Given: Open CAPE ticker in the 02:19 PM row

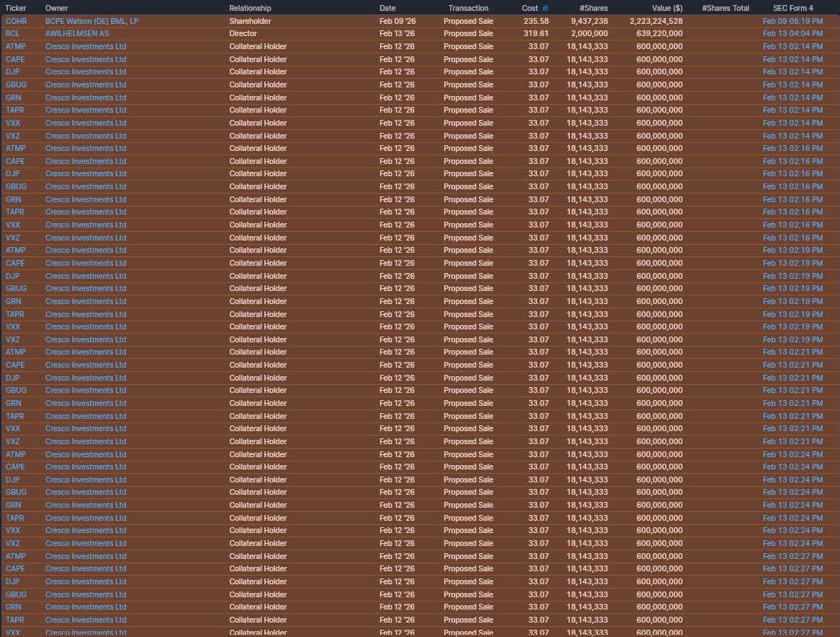Looking at the screenshot, I should [x=15, y=263].
